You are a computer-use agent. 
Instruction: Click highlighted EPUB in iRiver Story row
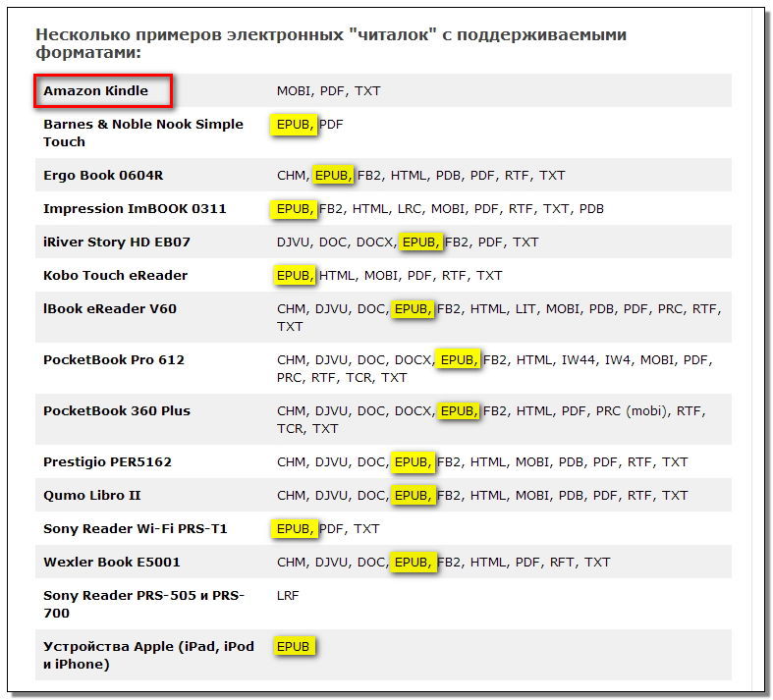click(420, 242)
